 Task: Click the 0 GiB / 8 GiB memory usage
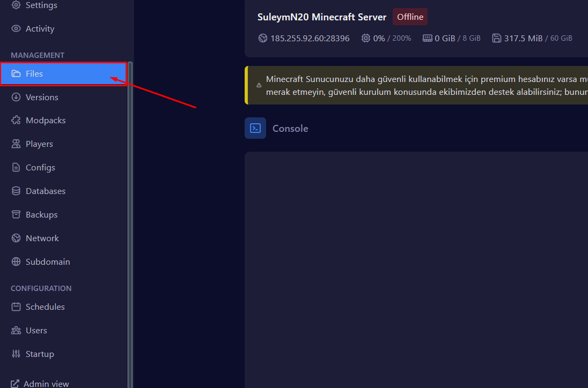click(458, 38)
